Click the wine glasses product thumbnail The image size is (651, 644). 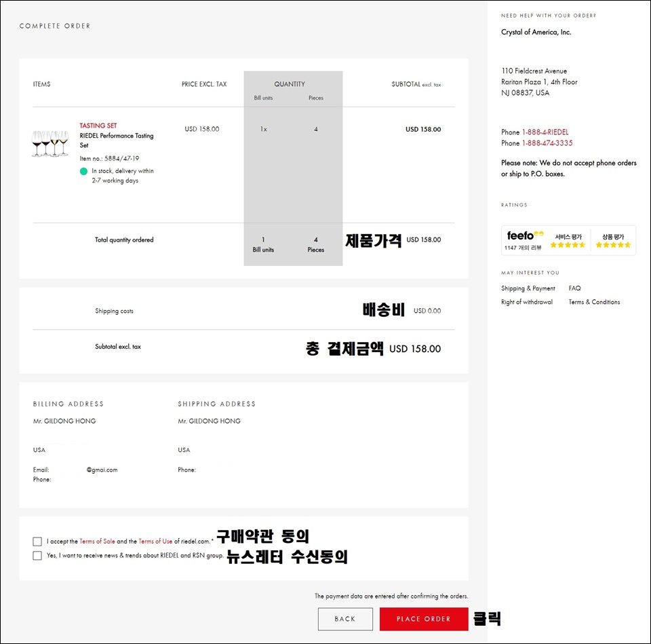[x=50, y=143]
